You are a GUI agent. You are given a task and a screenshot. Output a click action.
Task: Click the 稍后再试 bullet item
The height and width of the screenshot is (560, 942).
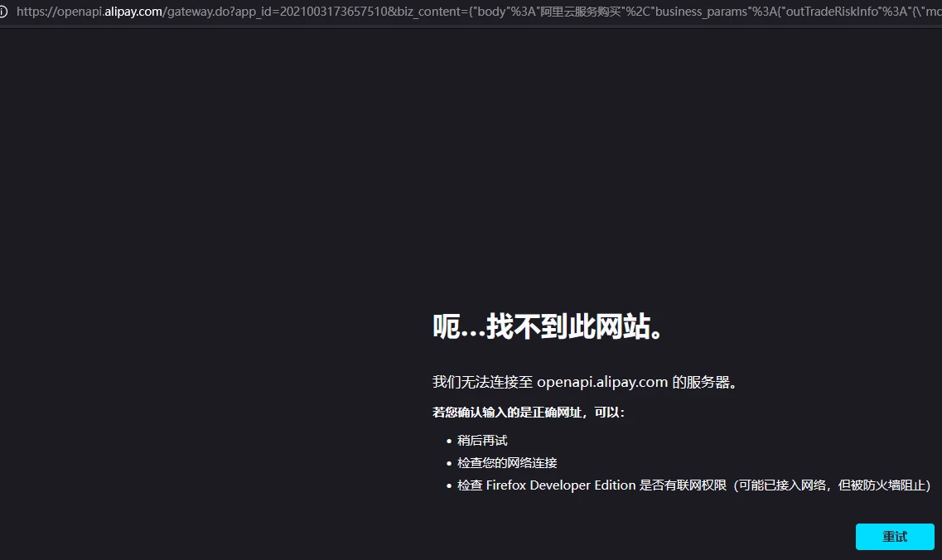(x=482, y=441)
